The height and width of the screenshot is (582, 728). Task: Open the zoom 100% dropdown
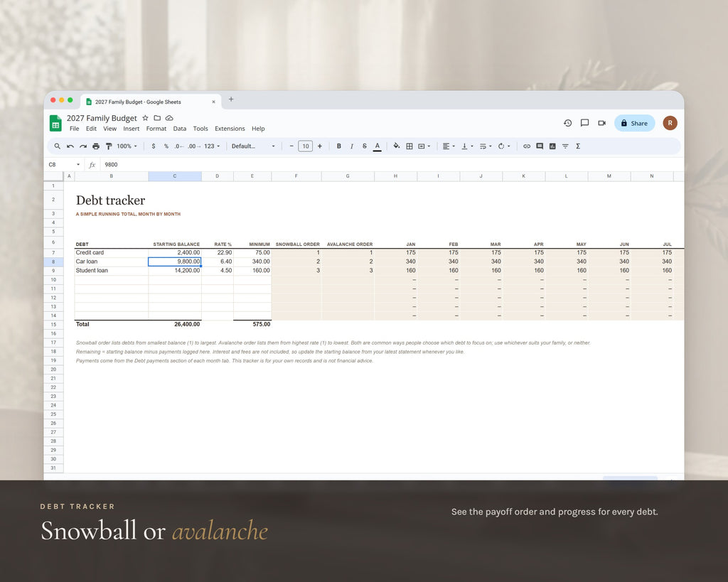point(127,146)
